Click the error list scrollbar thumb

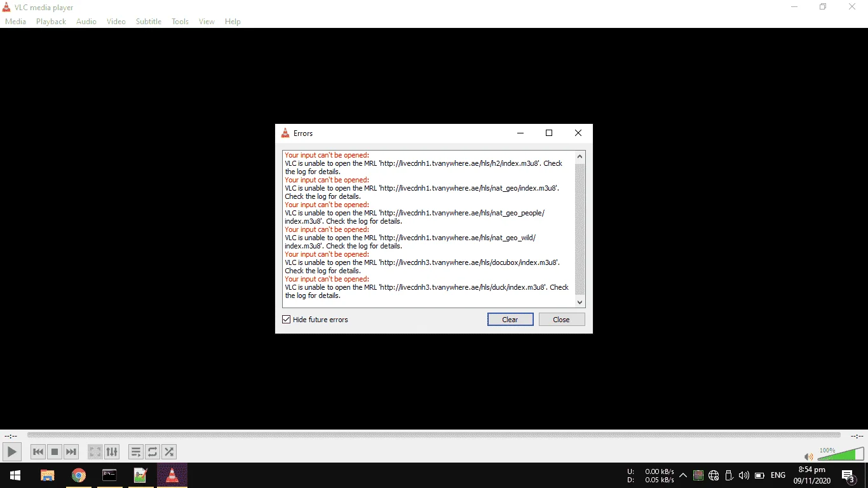(580, 229)
